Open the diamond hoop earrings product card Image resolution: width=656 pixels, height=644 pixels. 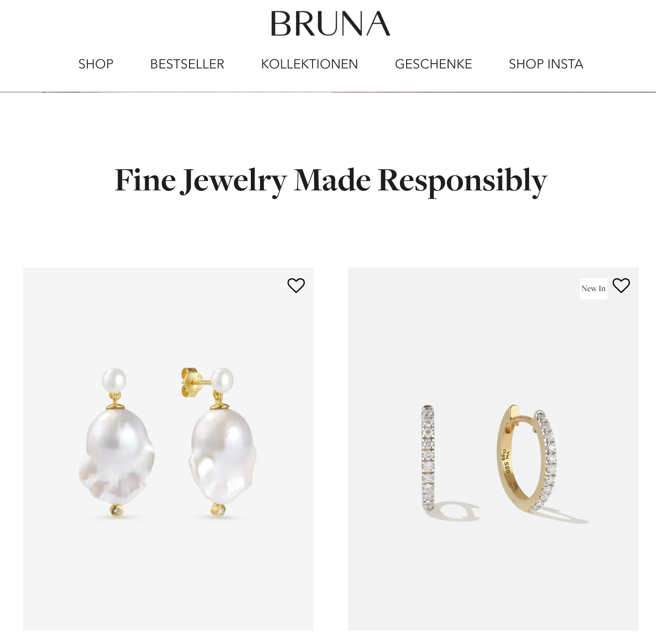(x=493, y=449)
